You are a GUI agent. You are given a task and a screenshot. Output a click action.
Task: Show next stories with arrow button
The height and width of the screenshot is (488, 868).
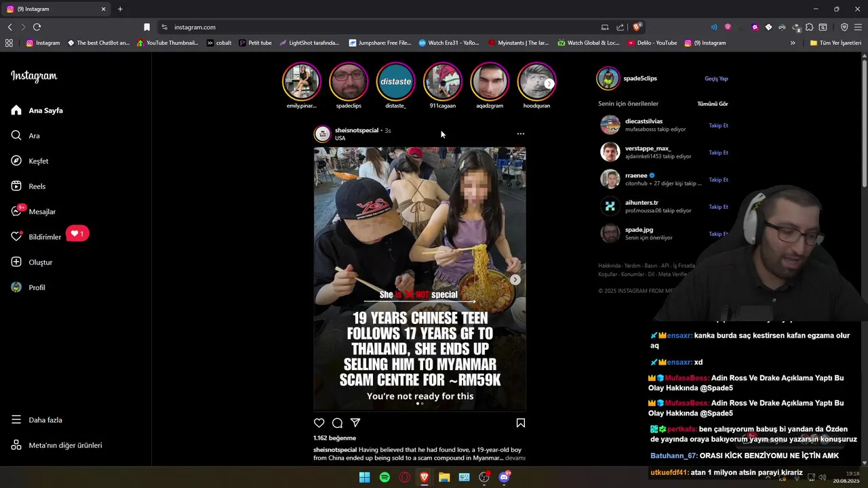click(x=549, y=83)
